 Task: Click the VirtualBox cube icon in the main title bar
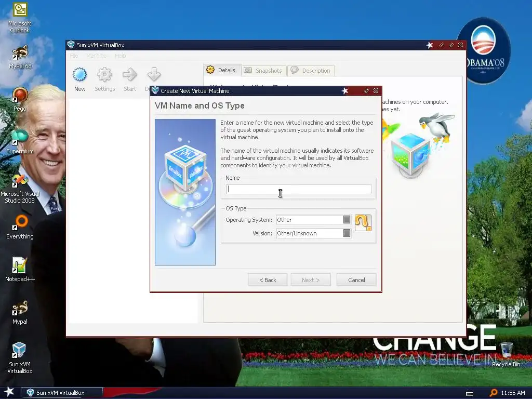point(71,45)
